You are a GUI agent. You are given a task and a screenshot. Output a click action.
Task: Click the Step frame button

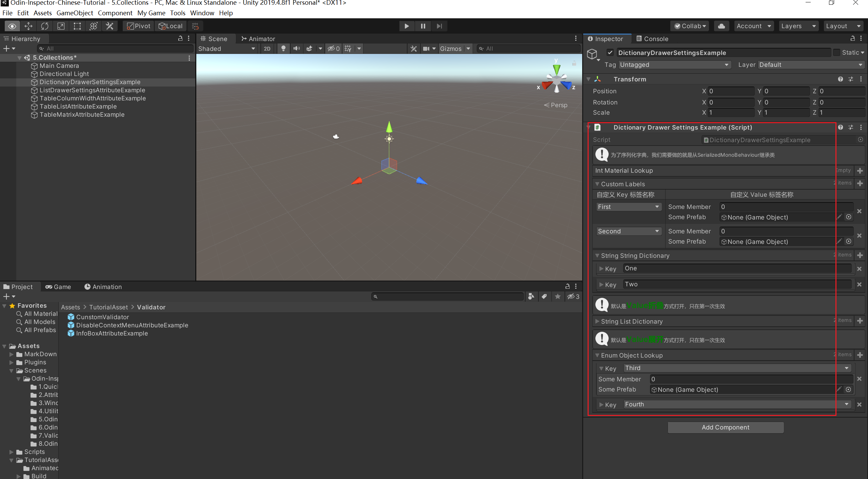(439, 26)
